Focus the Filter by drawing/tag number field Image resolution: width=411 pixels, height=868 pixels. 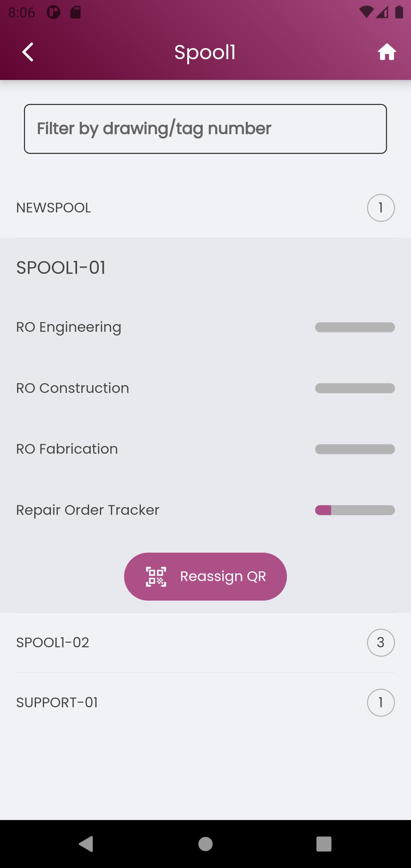(x=205, y=129)
